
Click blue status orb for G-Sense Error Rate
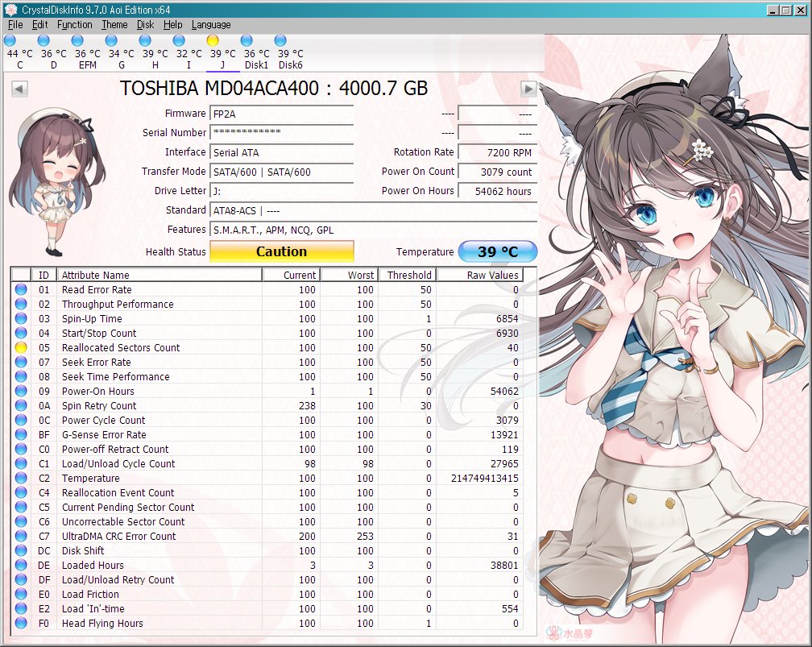pyautogui.click(x=21, y=434)
